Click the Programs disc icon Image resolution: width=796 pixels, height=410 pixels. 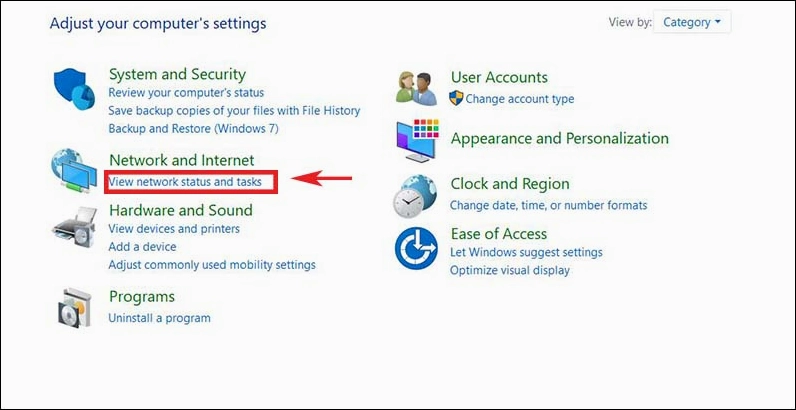coord(76,306)
